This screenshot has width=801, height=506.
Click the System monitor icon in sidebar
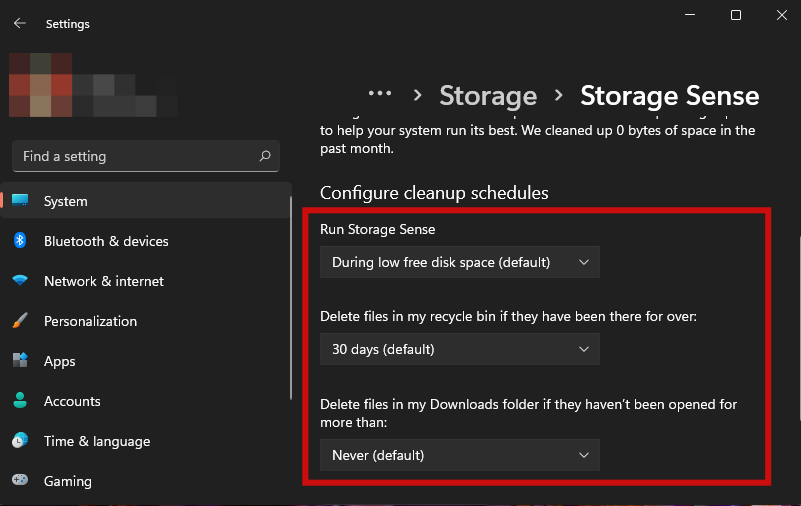20,201
